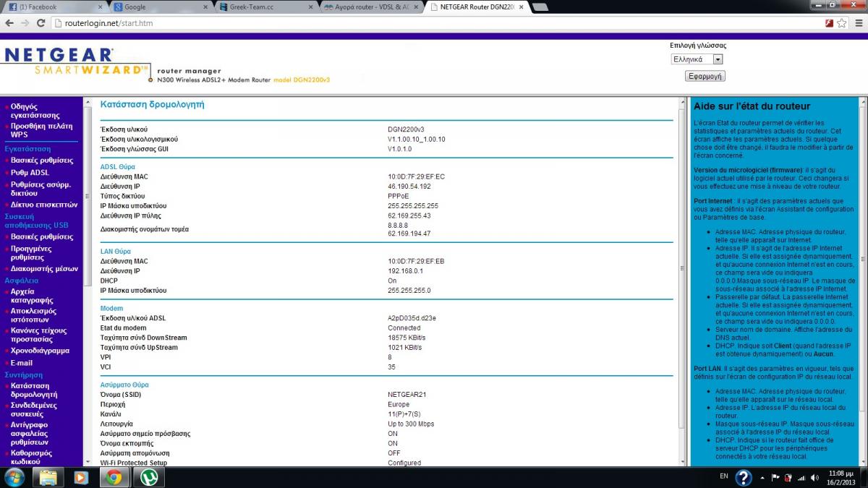The height and width of the screenshot is (488, 868).
Task: Open Χρονοδιάγραμμα schedule page
Action: (40, 351)
